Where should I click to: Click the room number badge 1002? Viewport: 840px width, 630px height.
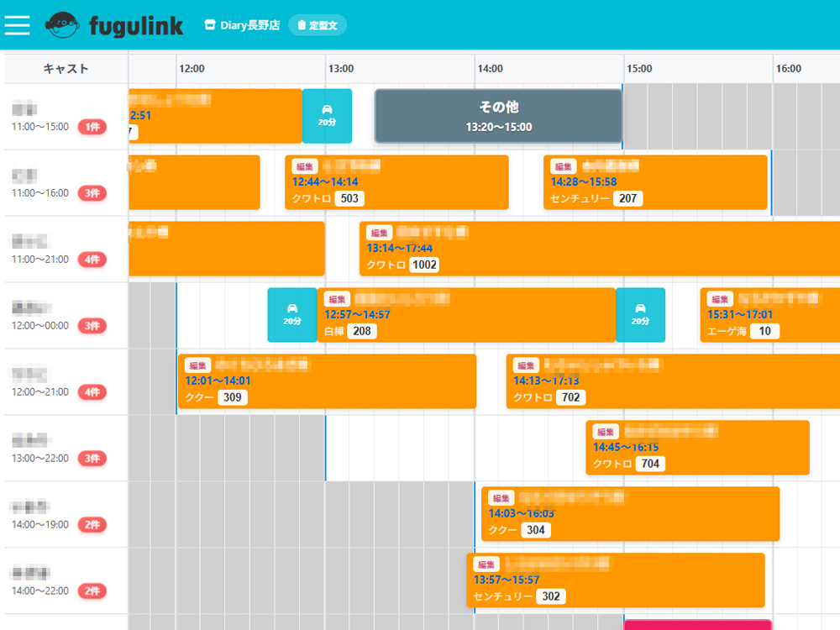[x=424, y=265]
